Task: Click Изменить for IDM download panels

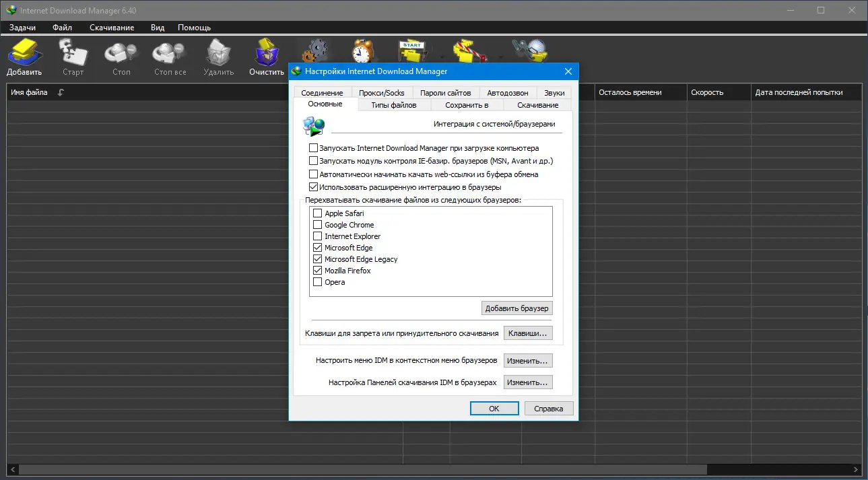Action: click(x=528, y=382)
